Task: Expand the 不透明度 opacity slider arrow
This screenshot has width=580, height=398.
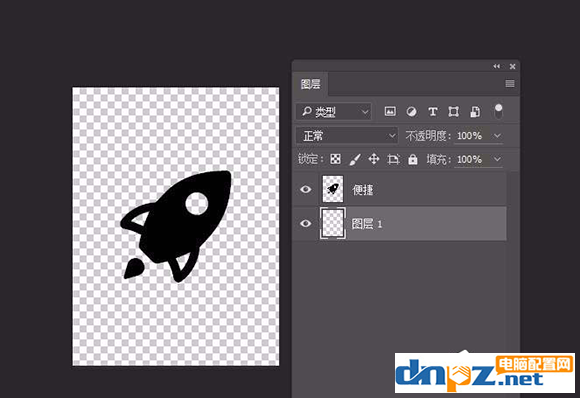Action: point(498,136)
